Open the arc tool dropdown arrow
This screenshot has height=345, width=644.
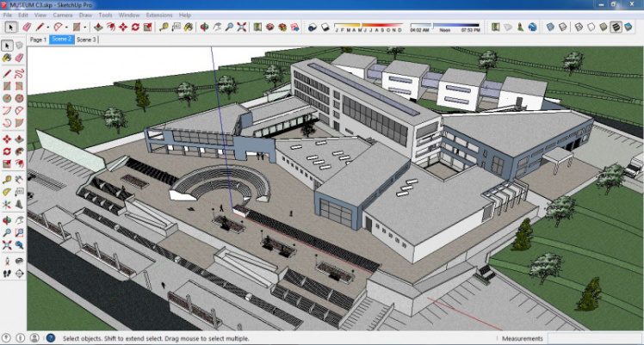[66, 27]
